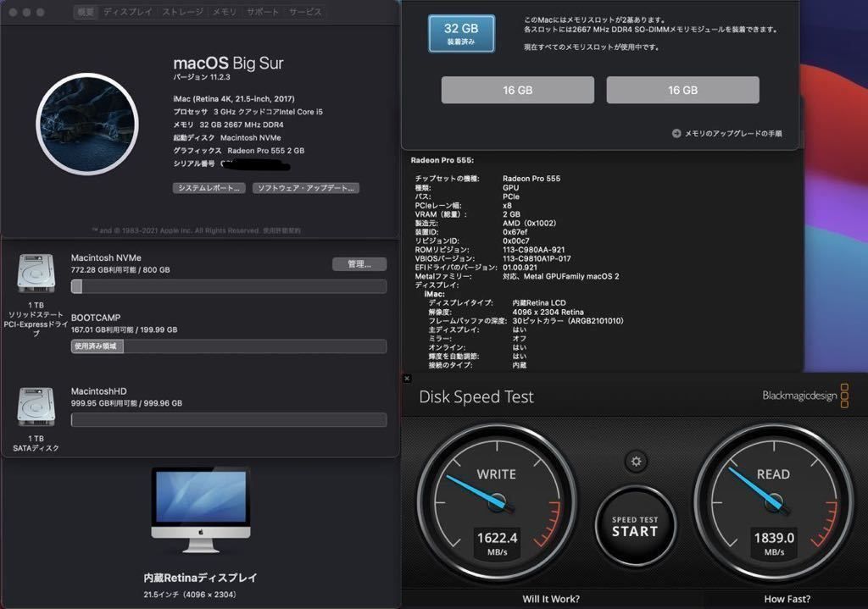Select the メモリ tab

(x=224, y=12)
